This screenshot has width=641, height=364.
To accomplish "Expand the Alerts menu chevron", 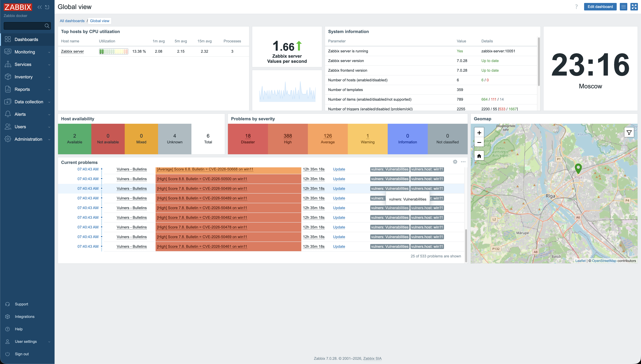I will (x=49, y=115).
